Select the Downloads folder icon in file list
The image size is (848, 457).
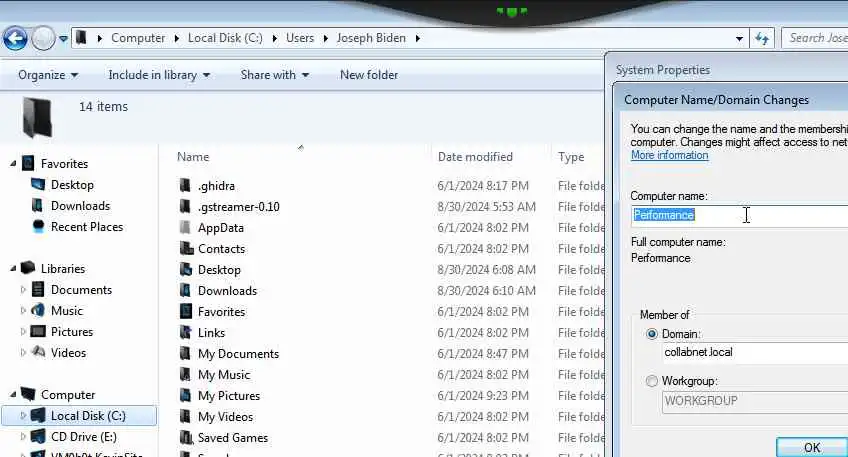pos(186,290)
